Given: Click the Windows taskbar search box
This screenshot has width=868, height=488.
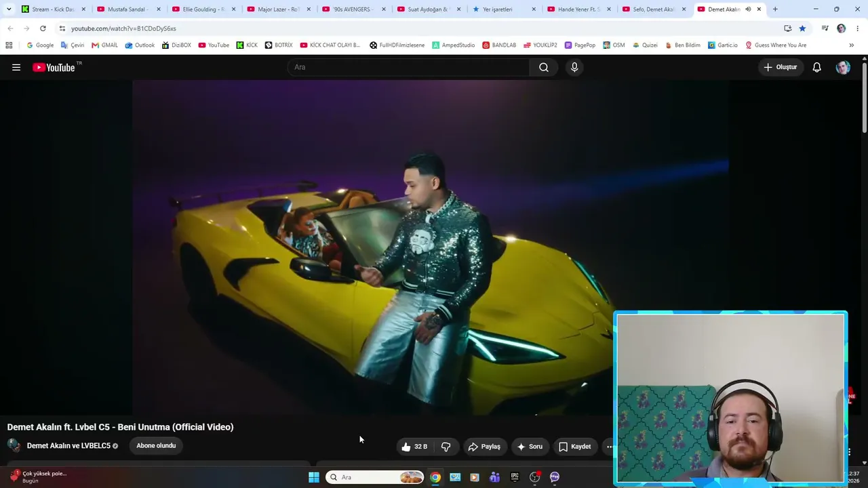Looking at the screenshot, I should (x=374, y=477).
